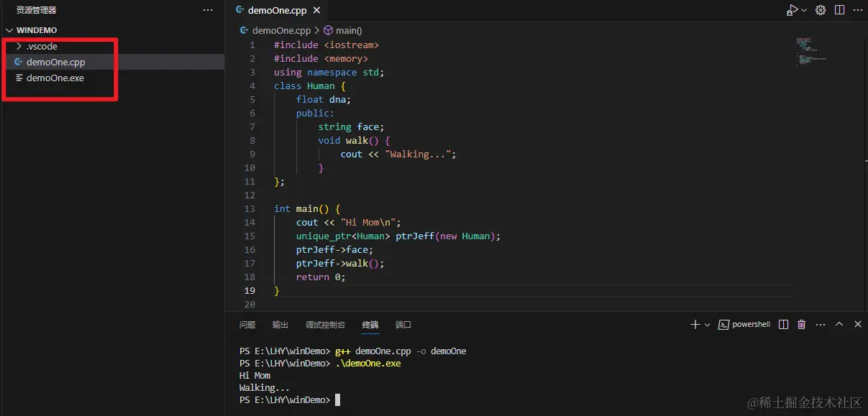The image size is (868, 416).
Task: Click the Run or Debug play icon
Action: coord(792,10)
